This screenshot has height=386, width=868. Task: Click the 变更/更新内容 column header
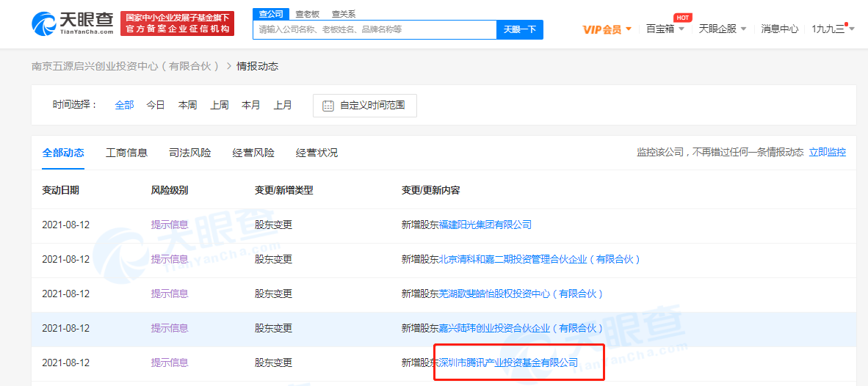(430, 191)
